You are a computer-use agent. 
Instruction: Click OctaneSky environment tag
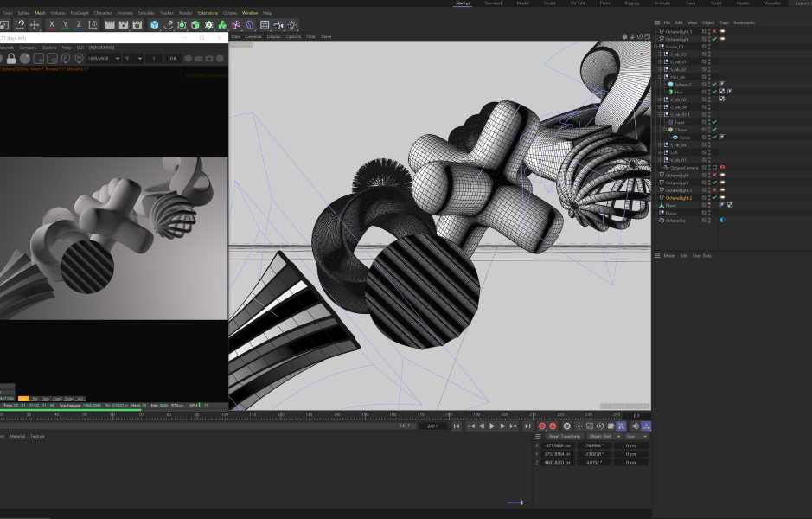pyautogui.click(x=722, y=220)
